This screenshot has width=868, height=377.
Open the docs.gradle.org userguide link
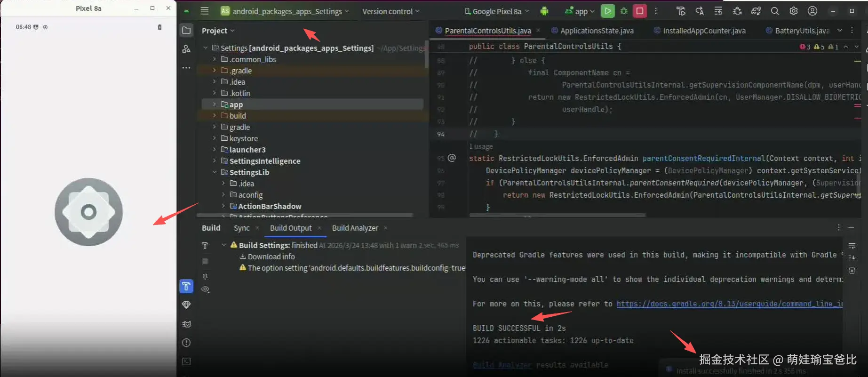point(730,304)
